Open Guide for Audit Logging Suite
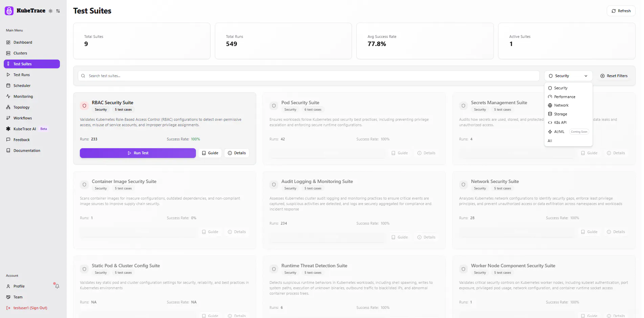Screen dimensions: 644x318 400,237
